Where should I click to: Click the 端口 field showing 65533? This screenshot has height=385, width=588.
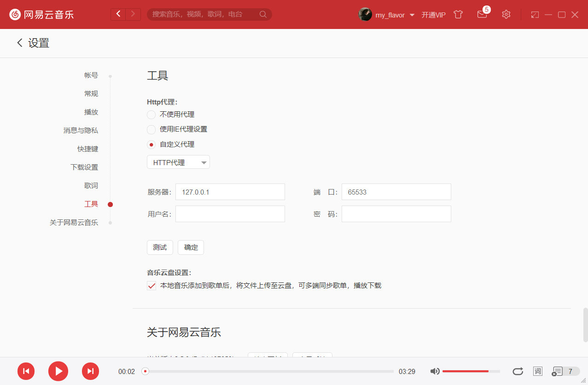pyautogui.click(x=396, y=192)
